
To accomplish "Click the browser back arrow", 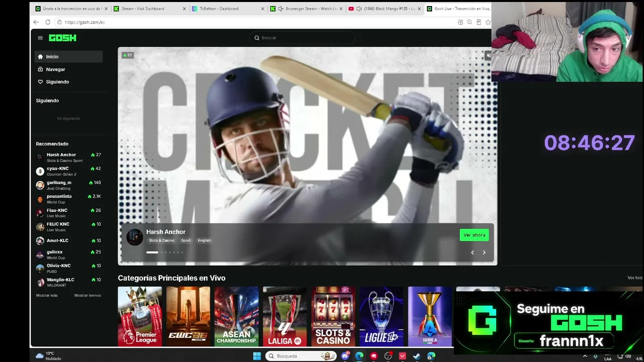I will 36,22.
